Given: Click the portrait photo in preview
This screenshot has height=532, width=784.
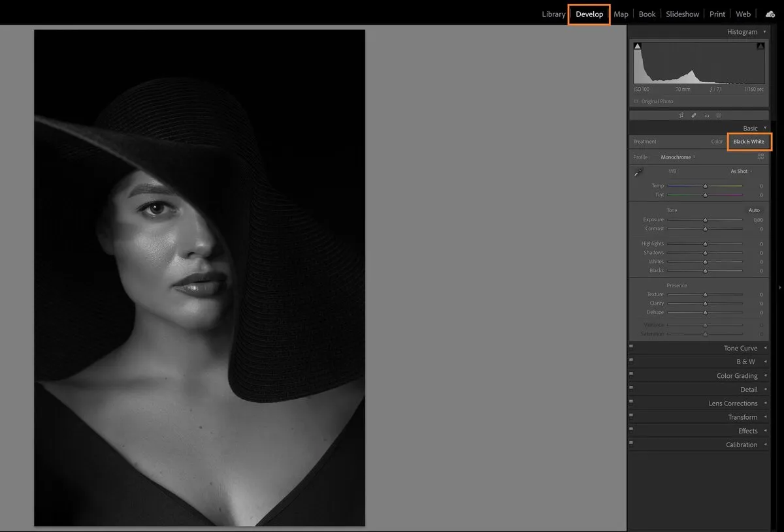Looking at the screenshot, I should click(199, 277).
